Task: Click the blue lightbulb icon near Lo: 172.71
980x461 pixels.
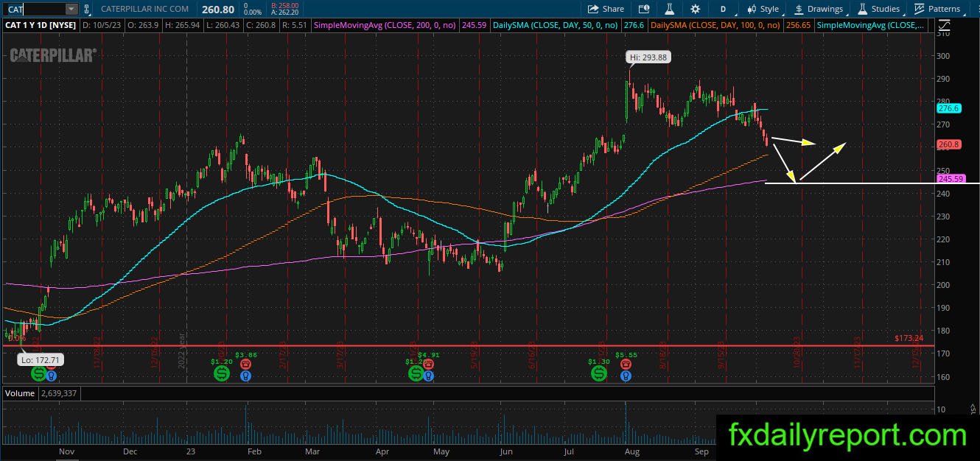Action: coord(50,376)
